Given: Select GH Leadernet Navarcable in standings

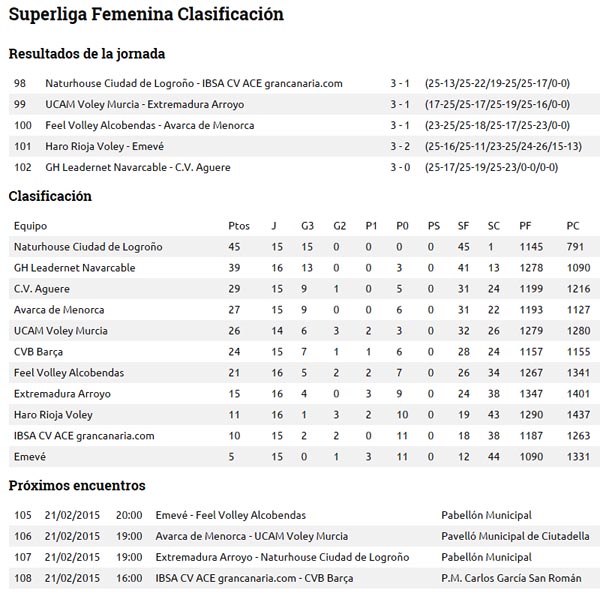Looking at the screenshot, I should [74, 268].
